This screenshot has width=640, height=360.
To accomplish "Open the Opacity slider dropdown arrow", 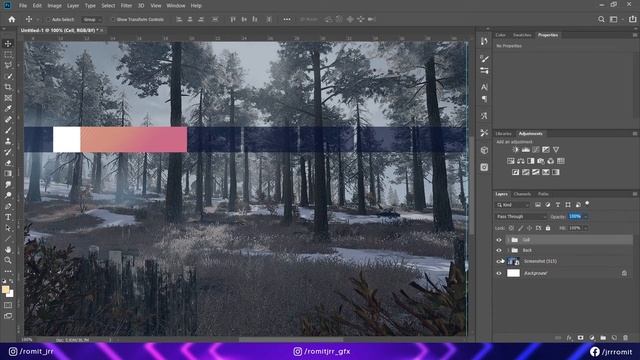I will tap(586, 216).
